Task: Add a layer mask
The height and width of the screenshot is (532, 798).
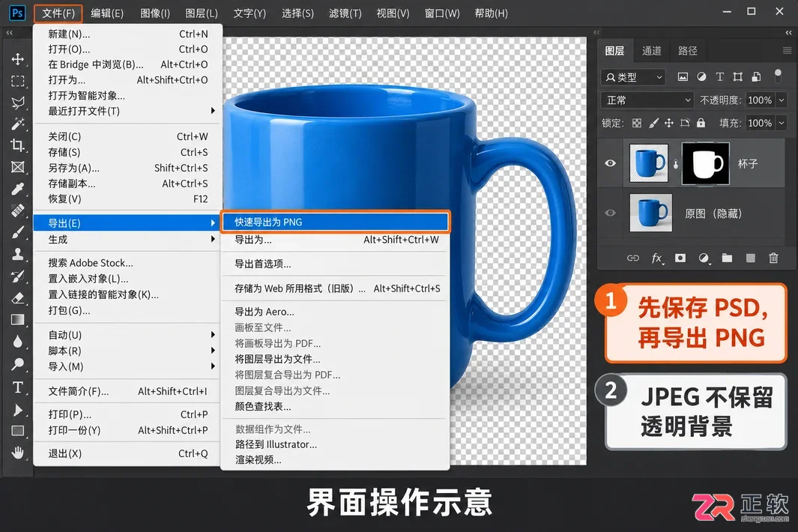Action: (x=680, y=258)
